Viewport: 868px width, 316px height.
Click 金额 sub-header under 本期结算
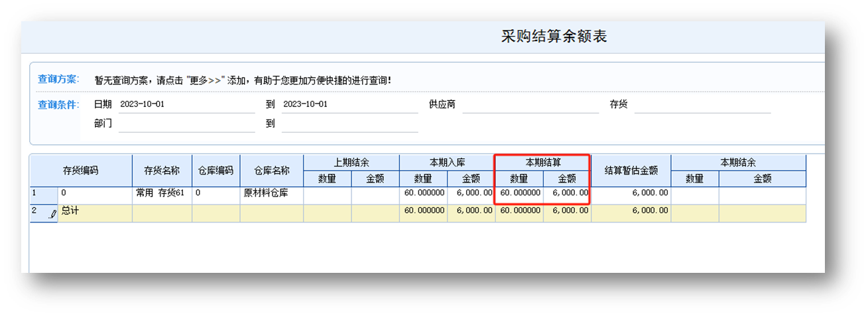[x=566, y=179]
